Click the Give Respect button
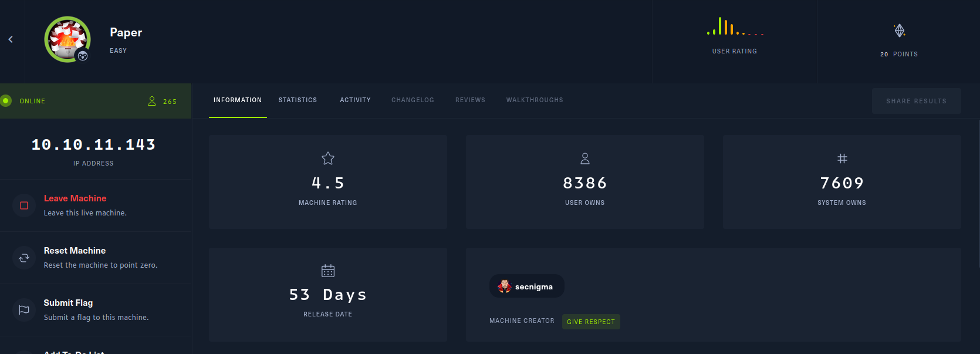Image resolution: width=980 pixels, height=354 pixels. pyautogui.click(x=591, y=322)
